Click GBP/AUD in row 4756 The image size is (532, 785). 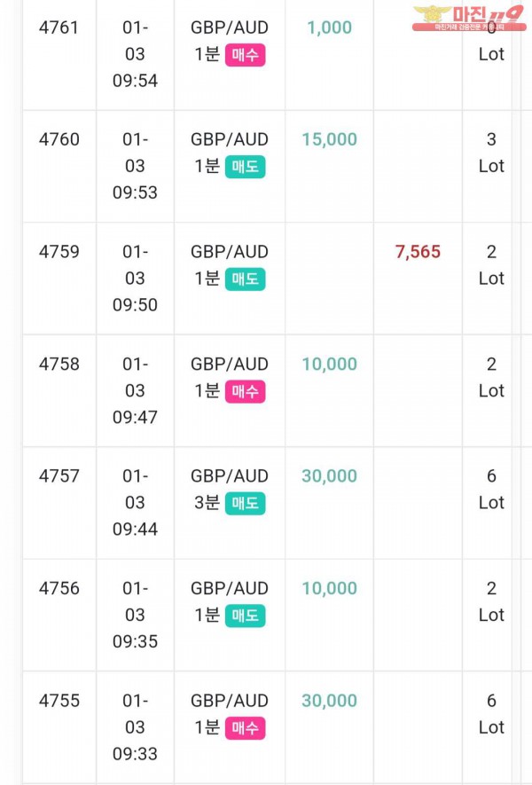(230, 588)
